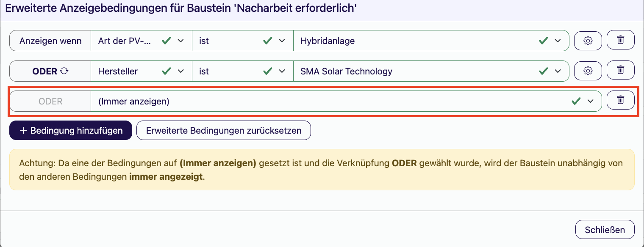Click the Anzeigen wenn label button
The height and width of the screenshot is (247, 644).
[50, 41]
